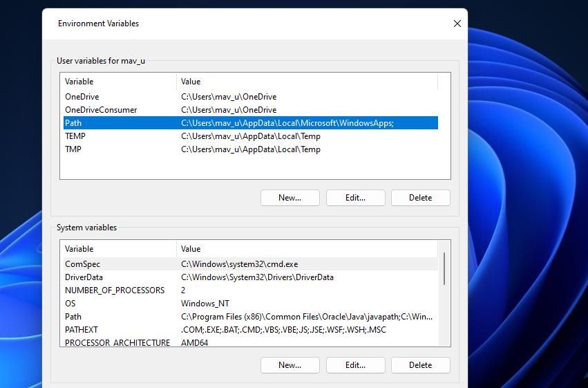Image resolution: width=588 pixels, height=388 pixels.
Task: Click Variable column header in User variables
Action: click(118, 82)
